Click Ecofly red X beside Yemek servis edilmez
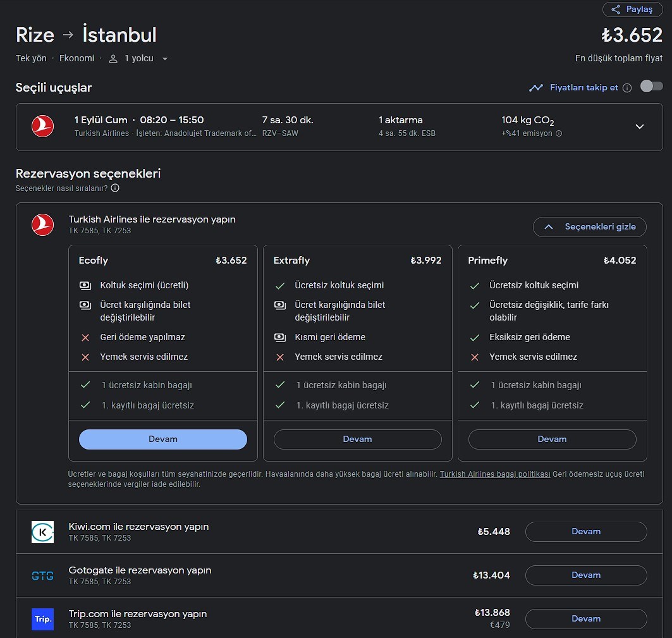Screen dimensions: 672x638 tap(85, 357)
